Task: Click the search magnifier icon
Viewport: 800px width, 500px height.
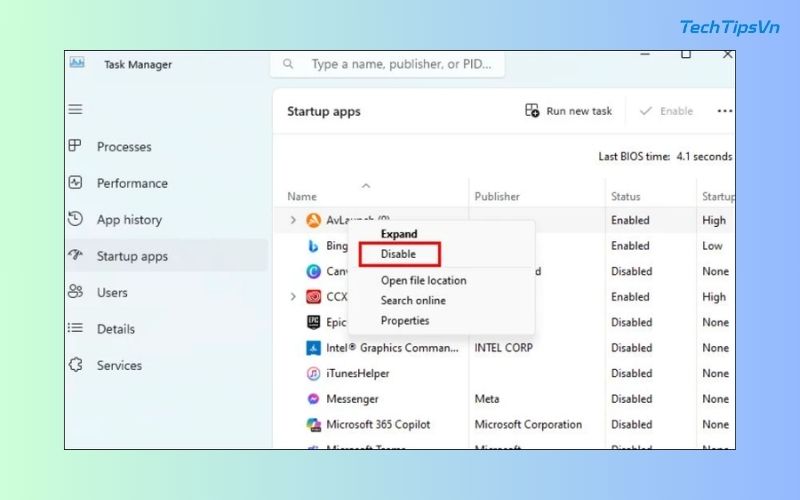Action: [x=288, y=64]
